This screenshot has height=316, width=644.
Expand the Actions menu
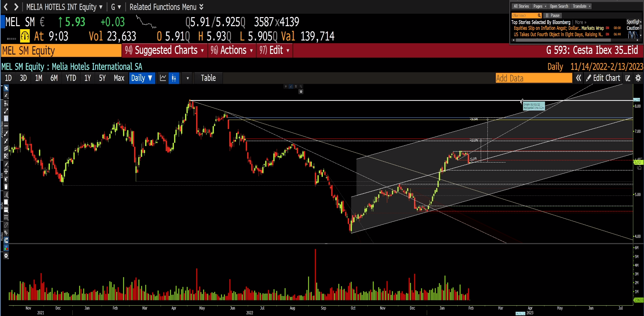point(232,51)
